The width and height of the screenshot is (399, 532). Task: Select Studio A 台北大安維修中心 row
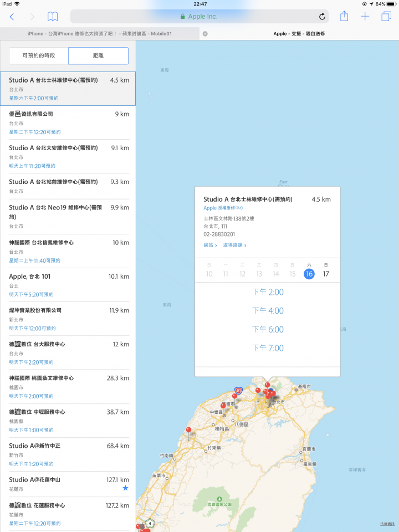68,156
